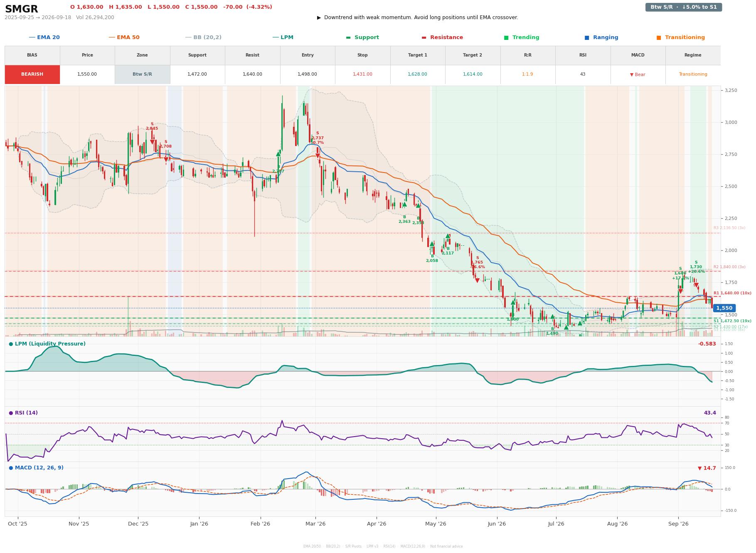Screen dimensions: 756x553
Task: Click the red down arrow beside 14.7
Action: pos(700,468)
